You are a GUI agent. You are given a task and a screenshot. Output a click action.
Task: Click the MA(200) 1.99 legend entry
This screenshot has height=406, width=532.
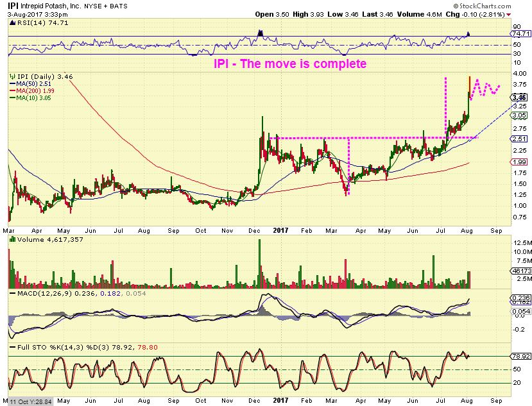[x=35, y=91]
